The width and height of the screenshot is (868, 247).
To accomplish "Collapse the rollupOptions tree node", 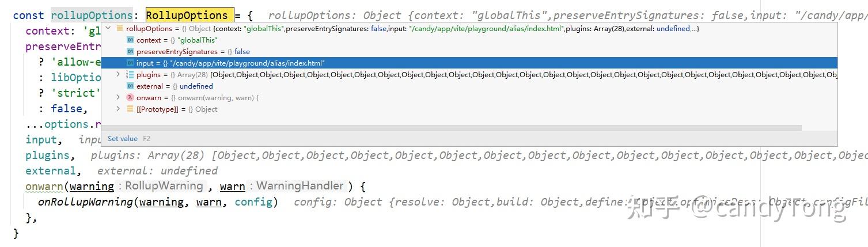I will (x=108, y=28).
